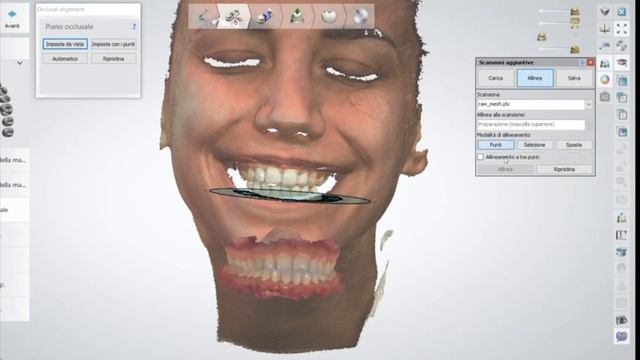Click the purple chat bubble icon

(x=622, y=336)
